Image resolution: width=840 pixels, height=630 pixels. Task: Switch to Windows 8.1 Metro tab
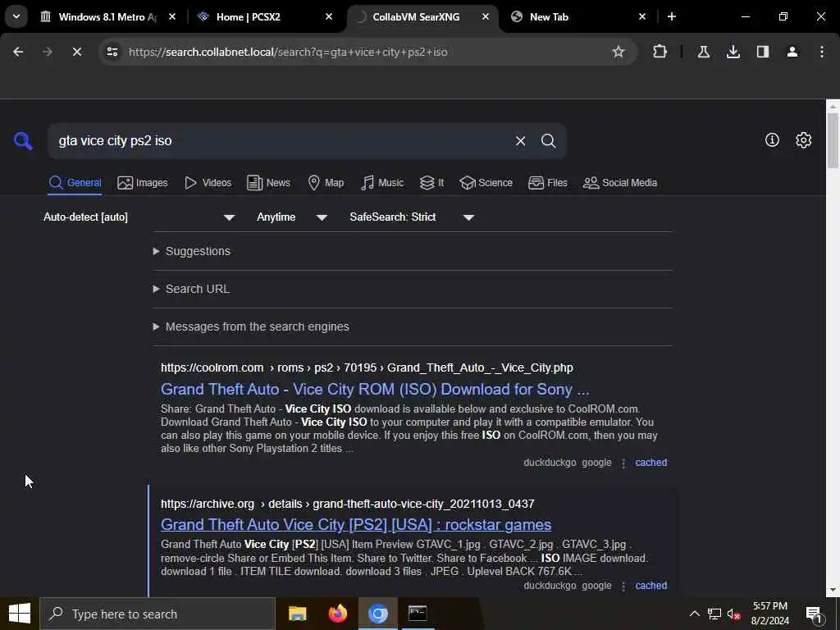click(107, 16)
